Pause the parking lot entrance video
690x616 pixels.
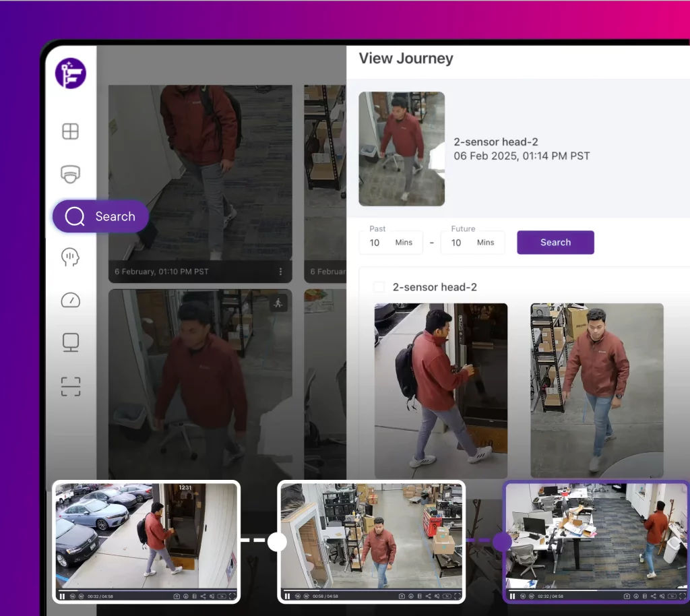pyautogui.click(x=62, y=596)
